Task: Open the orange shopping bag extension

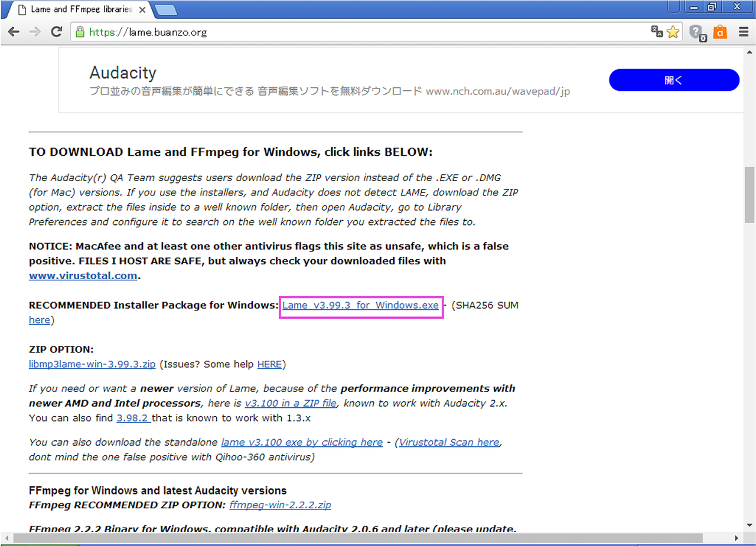Action: pos(719,32)
